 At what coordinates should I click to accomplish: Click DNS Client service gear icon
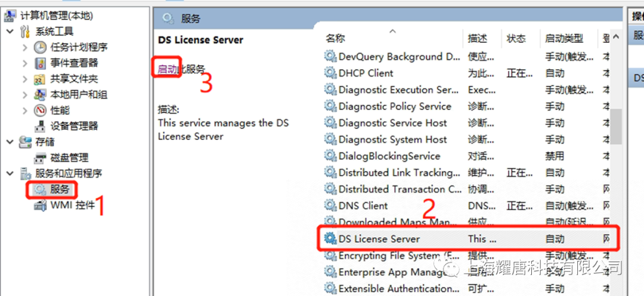330,205
